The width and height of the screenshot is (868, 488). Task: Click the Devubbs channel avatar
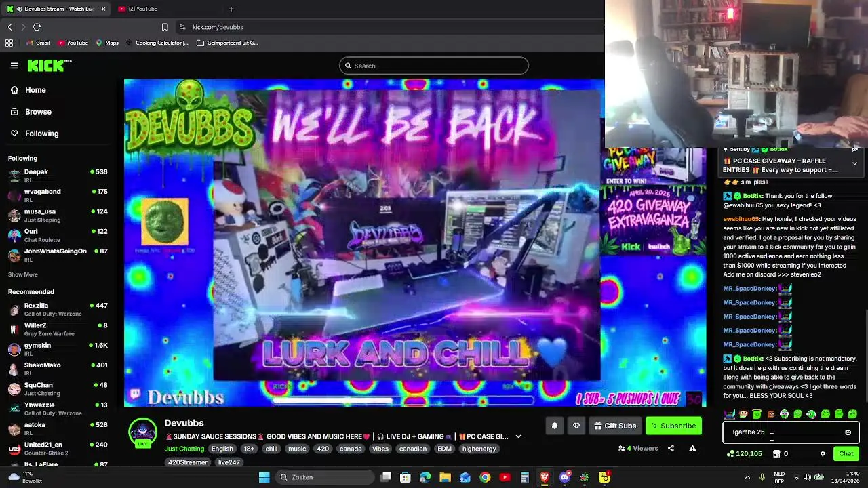click(142, 433)
